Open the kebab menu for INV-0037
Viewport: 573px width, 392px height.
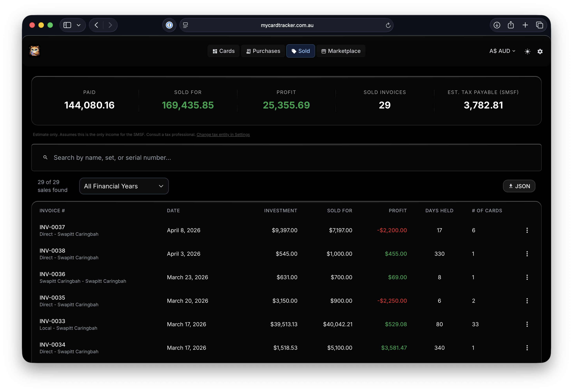coord(527,230)
